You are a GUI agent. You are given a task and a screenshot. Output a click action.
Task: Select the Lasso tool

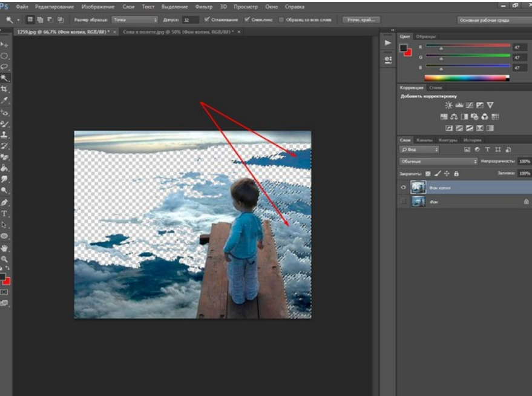[4, 67]
